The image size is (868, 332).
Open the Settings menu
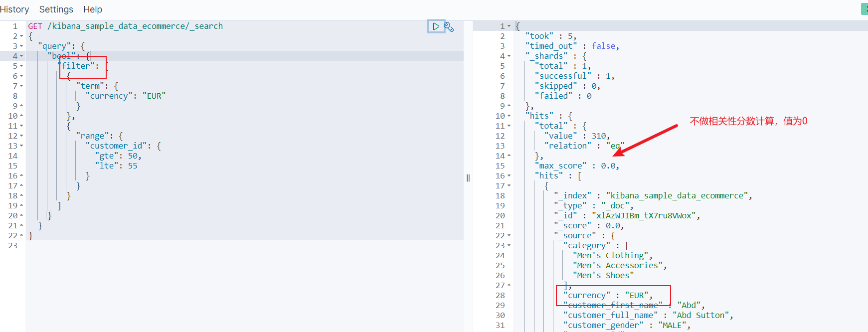pyautogui.click(x=56, y=9)
